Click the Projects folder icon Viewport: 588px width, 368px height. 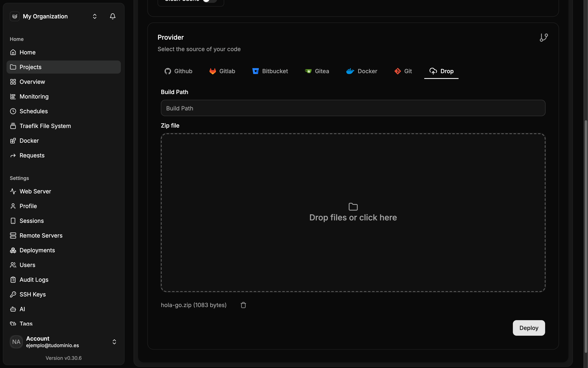pos(13,67)
